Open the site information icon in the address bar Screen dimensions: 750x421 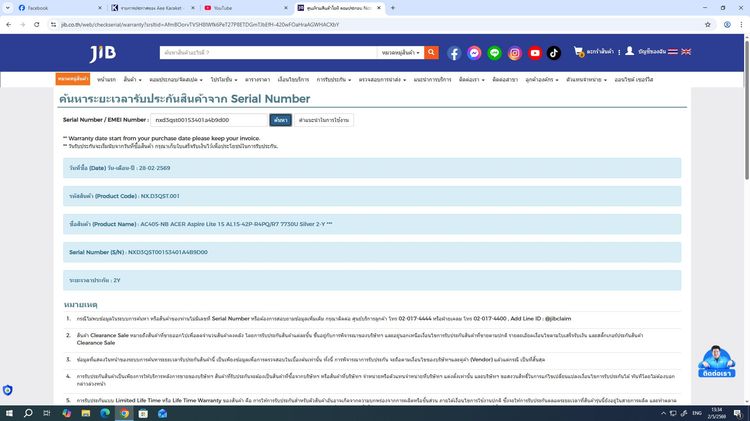[x=53, y=24]
